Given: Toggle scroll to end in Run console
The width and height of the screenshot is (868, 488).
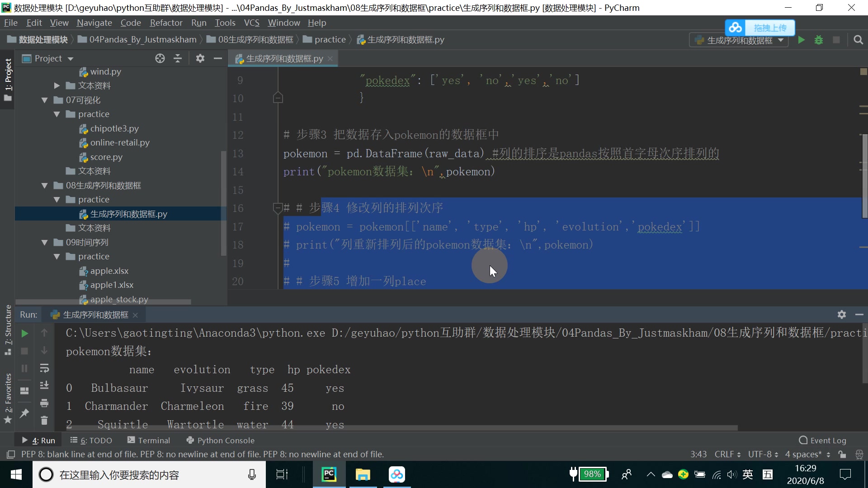Looking at the screenshot, I should [x=44, y=385].
